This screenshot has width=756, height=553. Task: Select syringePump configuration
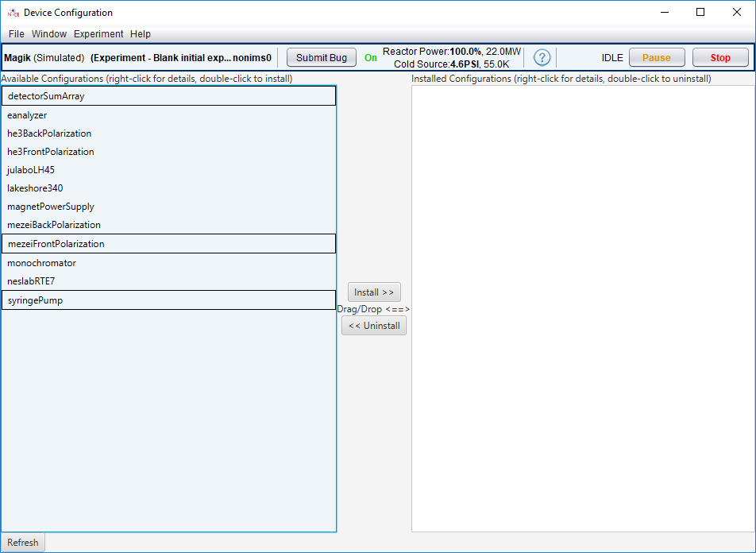pos(168,300)
